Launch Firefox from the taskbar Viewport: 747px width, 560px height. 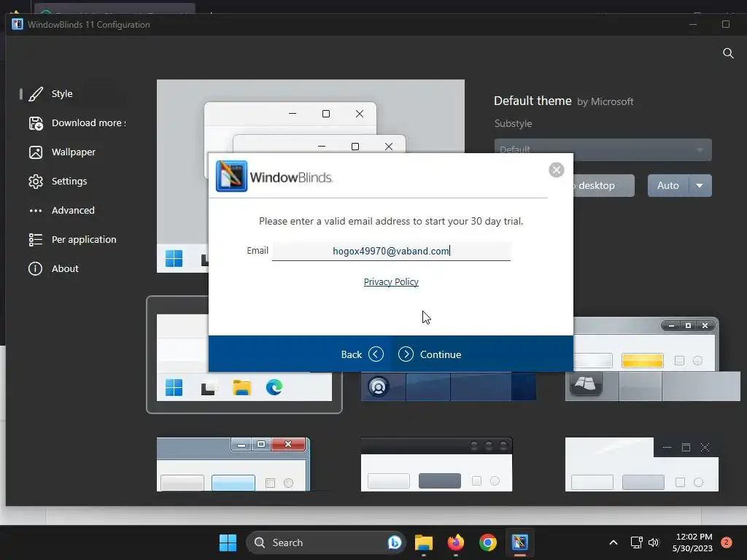(456, 542)
